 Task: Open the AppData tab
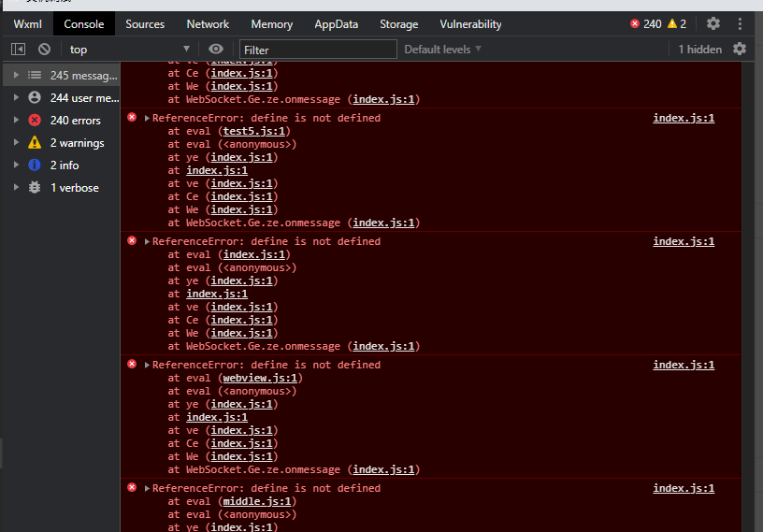pos(337,24)
